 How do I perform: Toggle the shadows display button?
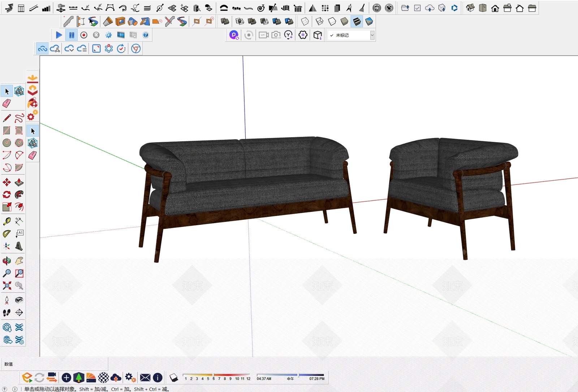(173, 378)
